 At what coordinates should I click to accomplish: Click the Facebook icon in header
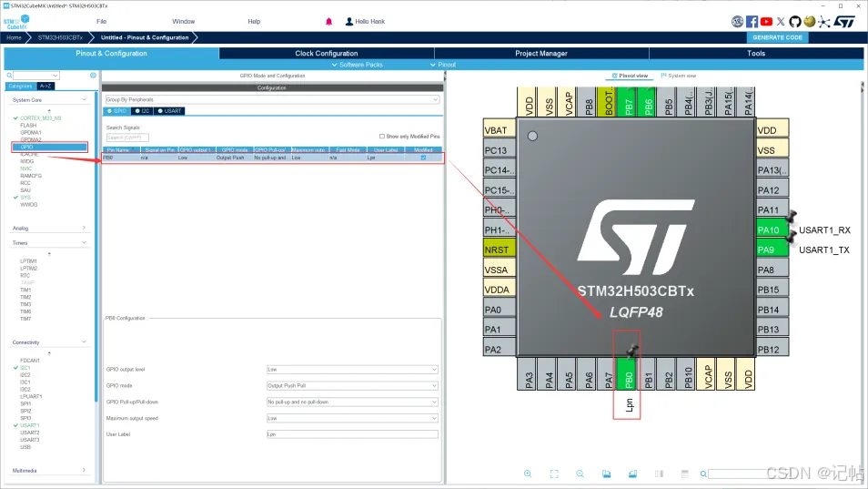[752, 21]
